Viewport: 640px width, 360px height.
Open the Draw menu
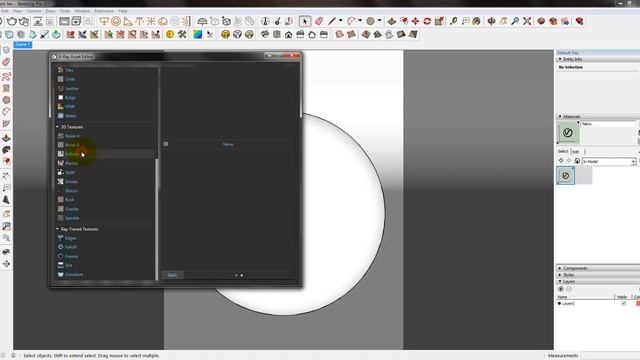(50, 11)
